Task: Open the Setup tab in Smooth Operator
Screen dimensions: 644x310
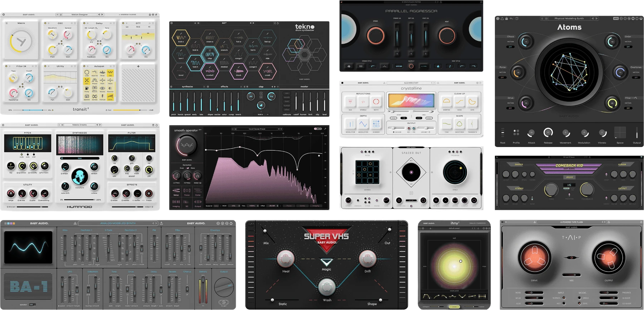Action: pyautogui.click(x=176, y=191)
